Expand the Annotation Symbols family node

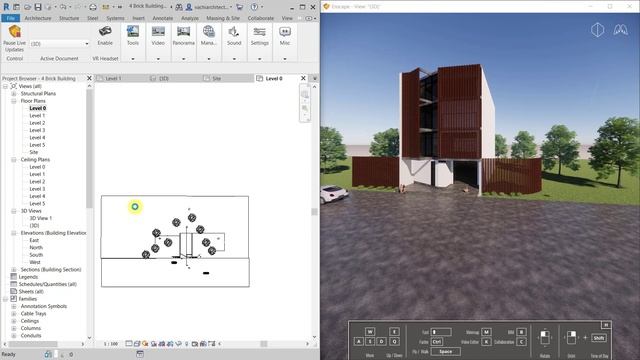tap(14, 307)
